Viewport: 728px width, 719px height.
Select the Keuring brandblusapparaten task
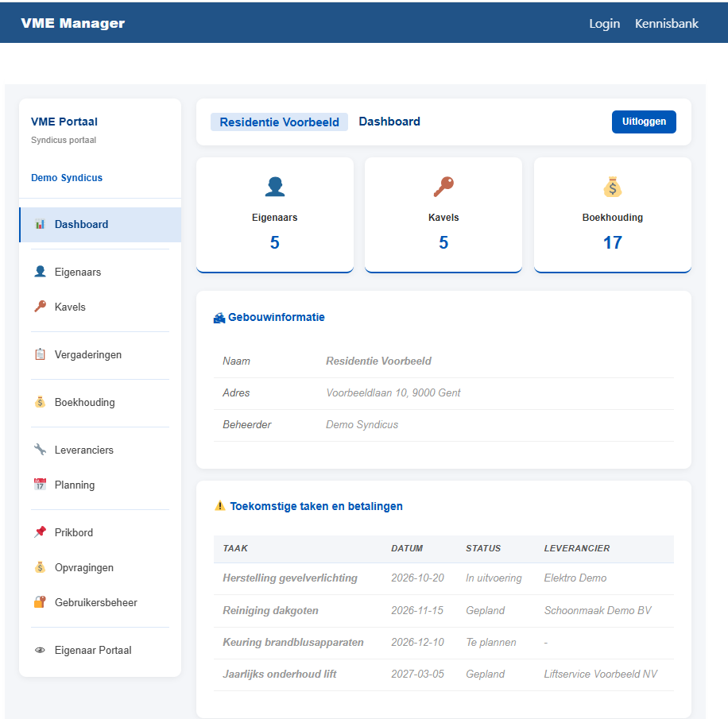coord(293,643)
